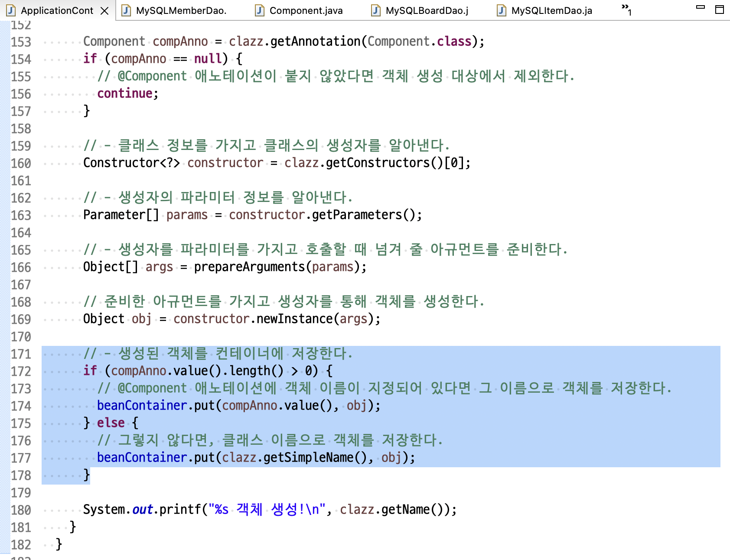Click 'Component' type at start of line 153
Screen dimensions: 730x560
[x=114, y=42]
